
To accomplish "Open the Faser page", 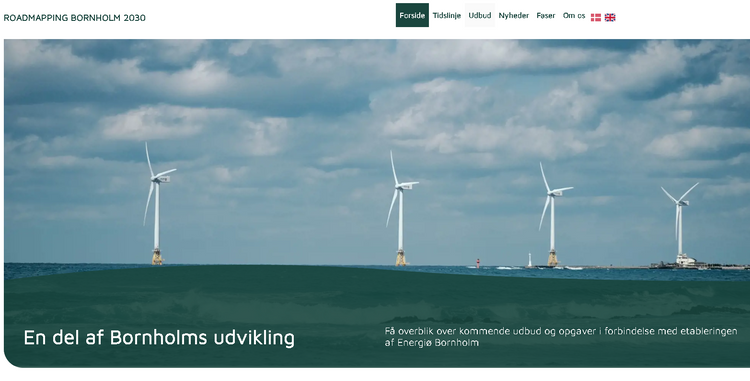I will coord(546,15).
